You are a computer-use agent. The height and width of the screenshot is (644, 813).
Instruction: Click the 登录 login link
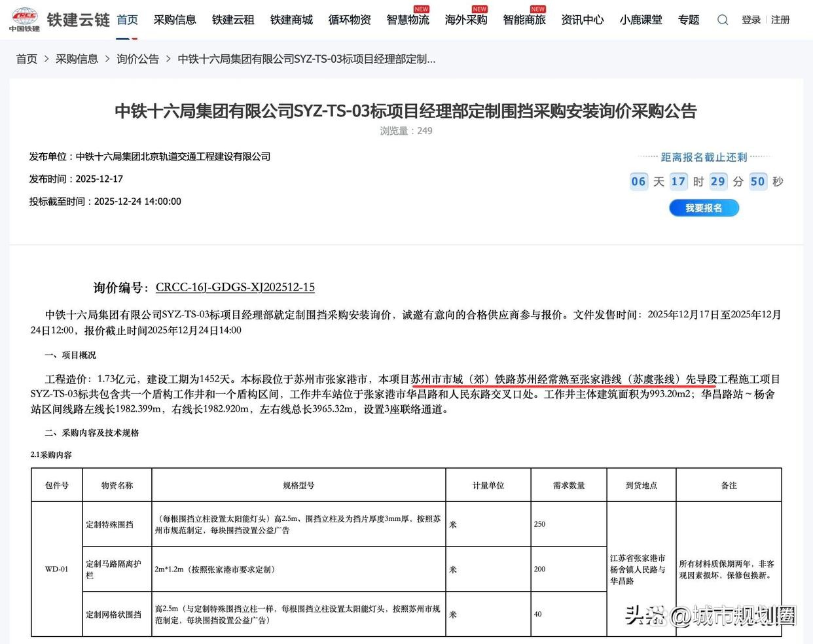click(x=751, y=20)
